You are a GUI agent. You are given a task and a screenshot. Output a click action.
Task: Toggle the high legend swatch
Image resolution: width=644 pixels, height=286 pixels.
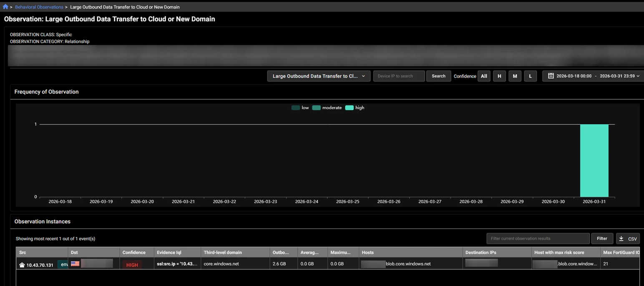(x=349, y=108)
